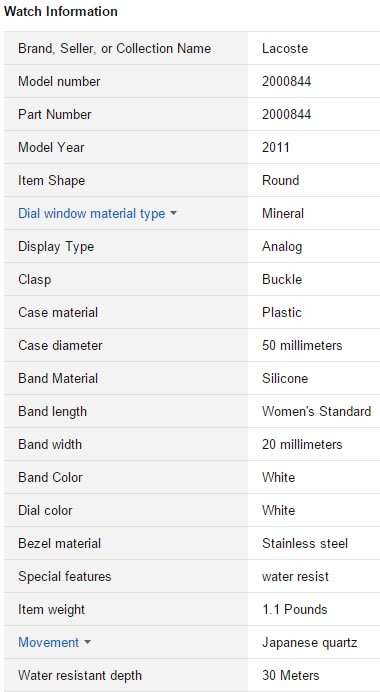Select the Special features label
The height and width of the screenshot is (692, 380).
click(64, 576)
